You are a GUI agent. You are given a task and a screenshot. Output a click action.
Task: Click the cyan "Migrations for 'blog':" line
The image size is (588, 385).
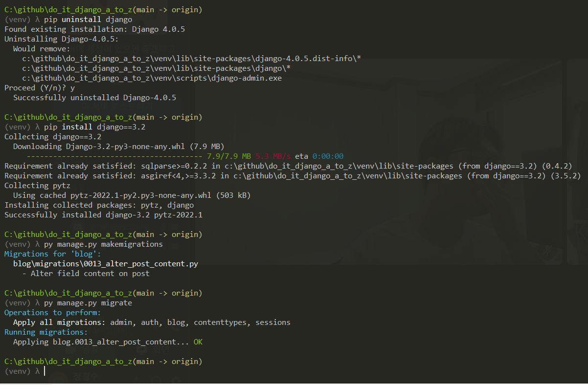[53, 254]
